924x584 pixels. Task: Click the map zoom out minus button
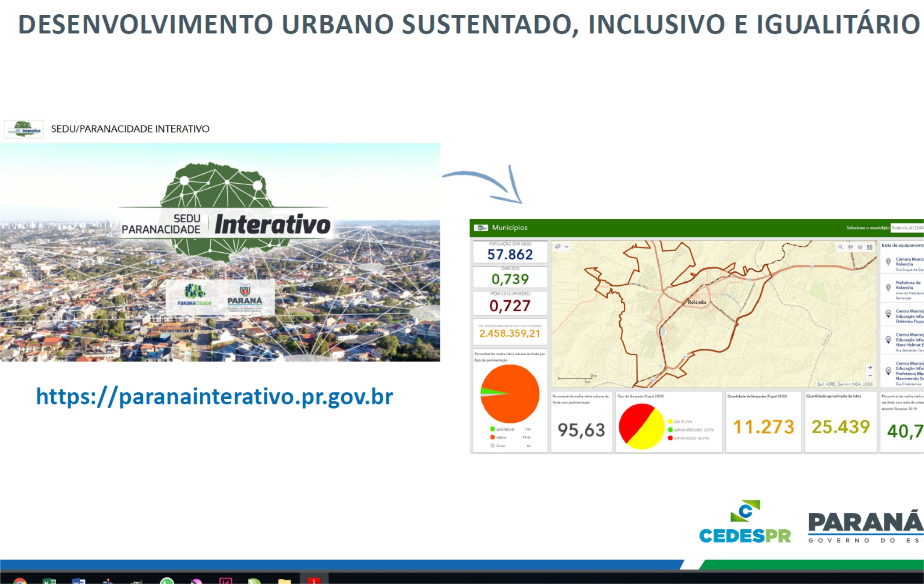click(870, 376)
